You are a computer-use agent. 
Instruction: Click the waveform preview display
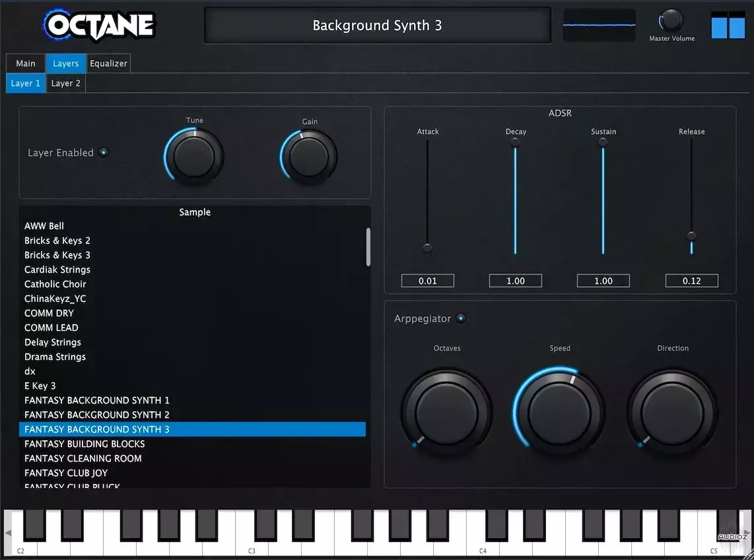click(598, 24)
